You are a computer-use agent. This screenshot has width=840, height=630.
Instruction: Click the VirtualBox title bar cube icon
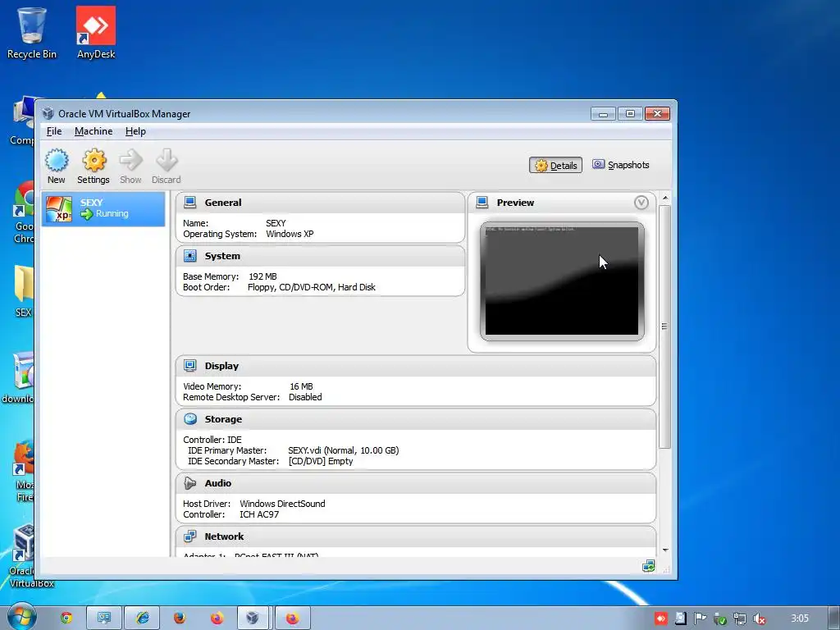click(48, 113)
